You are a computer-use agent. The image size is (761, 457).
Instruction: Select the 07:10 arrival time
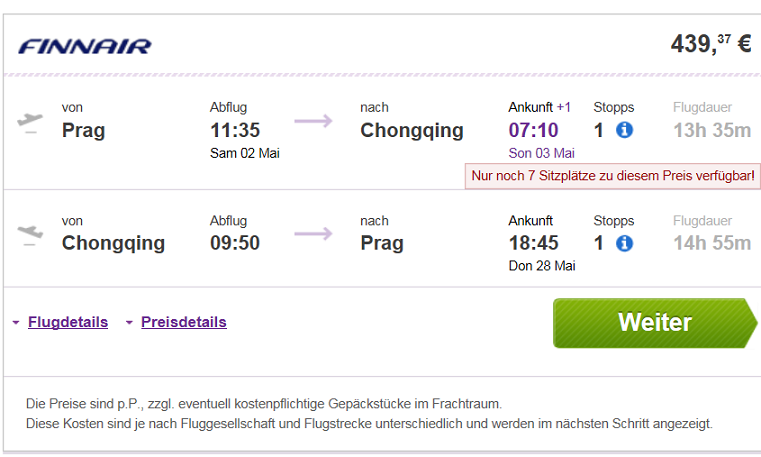tap(533, 130)
